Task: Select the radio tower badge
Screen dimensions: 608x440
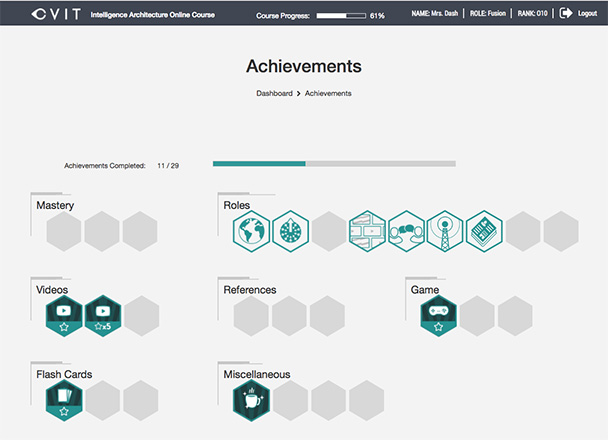Action: pyautogui.click(x=445, y=231)
